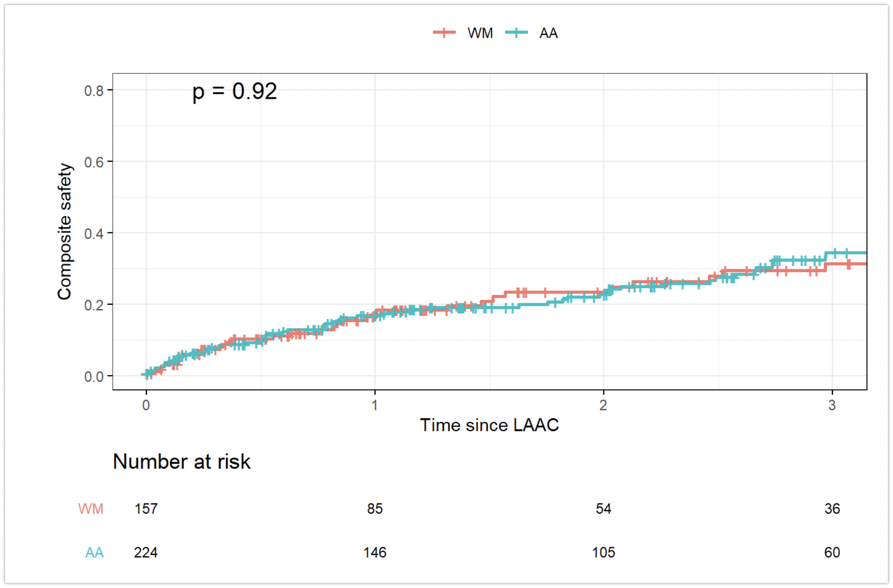Click the AA legend line marker

point(516,33)
